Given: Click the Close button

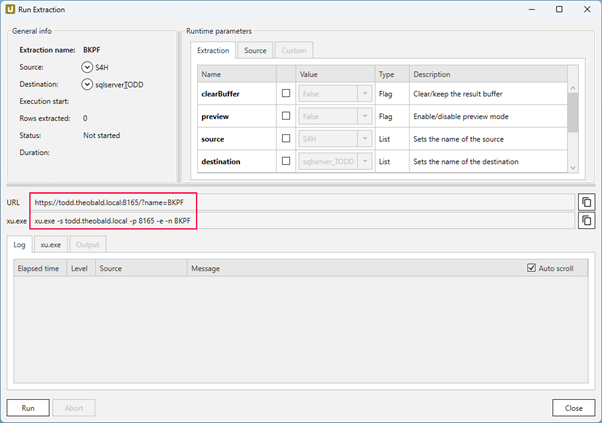Looking at the screenshot, I should (x=573, y=407).
